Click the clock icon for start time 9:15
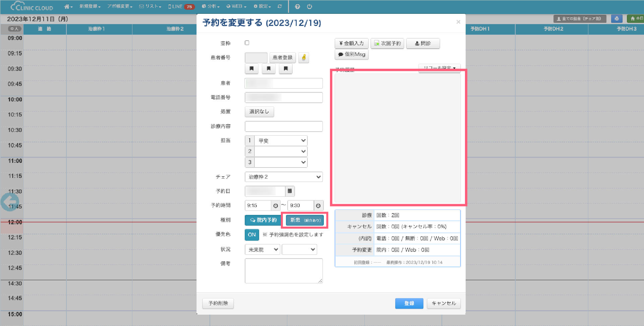The width and height of the screenshot is (644, 326). 276,205
